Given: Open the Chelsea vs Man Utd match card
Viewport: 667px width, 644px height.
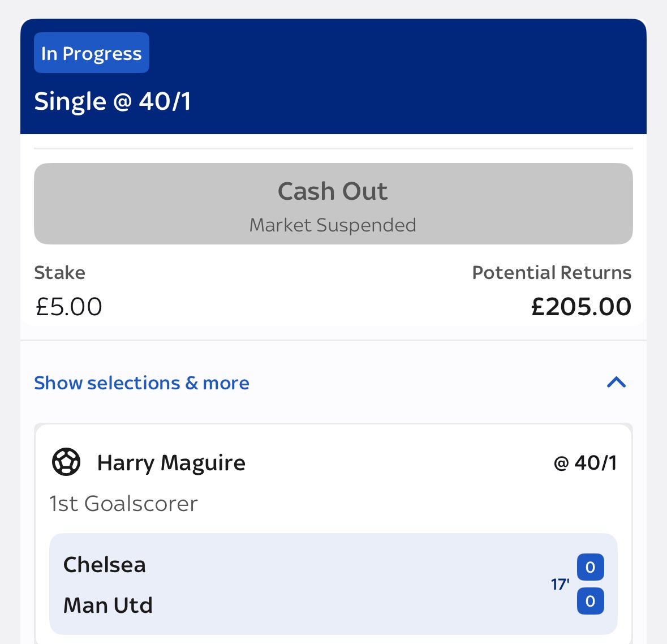Looking at the screenshot, I should coord(334,584).
